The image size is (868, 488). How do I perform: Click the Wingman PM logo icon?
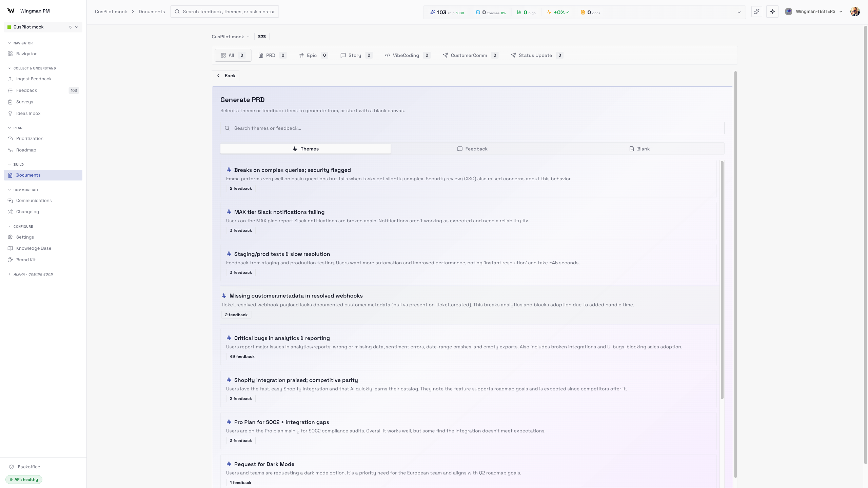point(11,11)
